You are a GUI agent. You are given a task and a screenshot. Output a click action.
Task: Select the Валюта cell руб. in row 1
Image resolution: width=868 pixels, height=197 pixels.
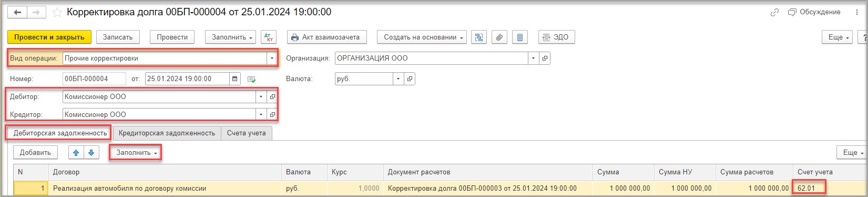(x=304, y=189)
